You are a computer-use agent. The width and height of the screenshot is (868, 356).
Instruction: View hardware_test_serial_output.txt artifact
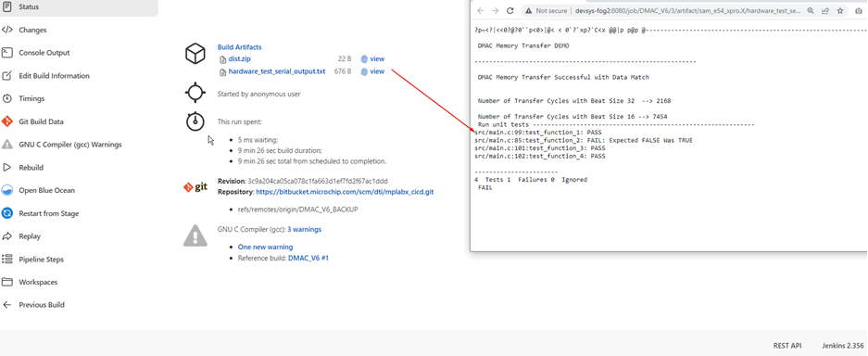[x=377, y=71]
